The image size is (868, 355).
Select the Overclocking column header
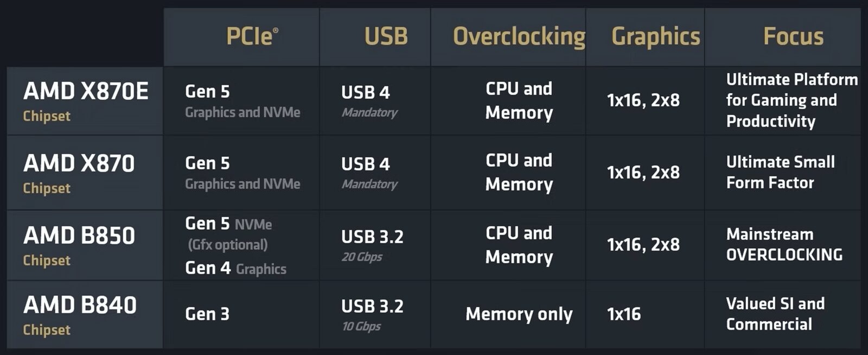pyautogui.click(x=519, y=36)
